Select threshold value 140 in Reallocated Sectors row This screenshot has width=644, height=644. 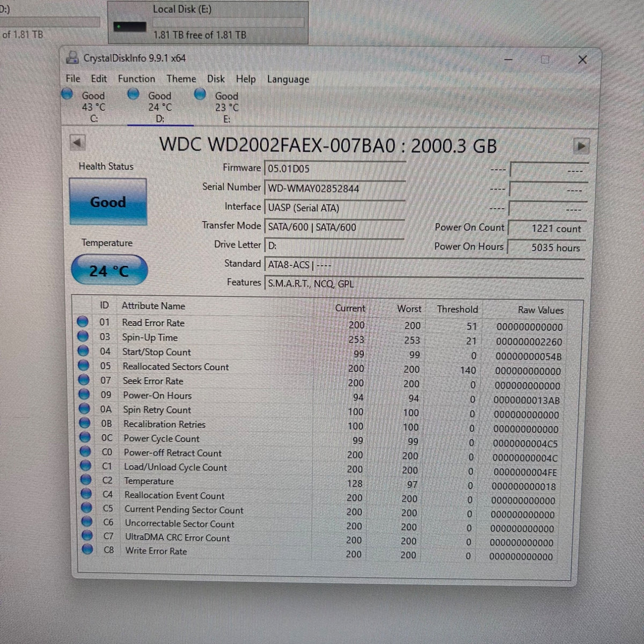(468, 370)
